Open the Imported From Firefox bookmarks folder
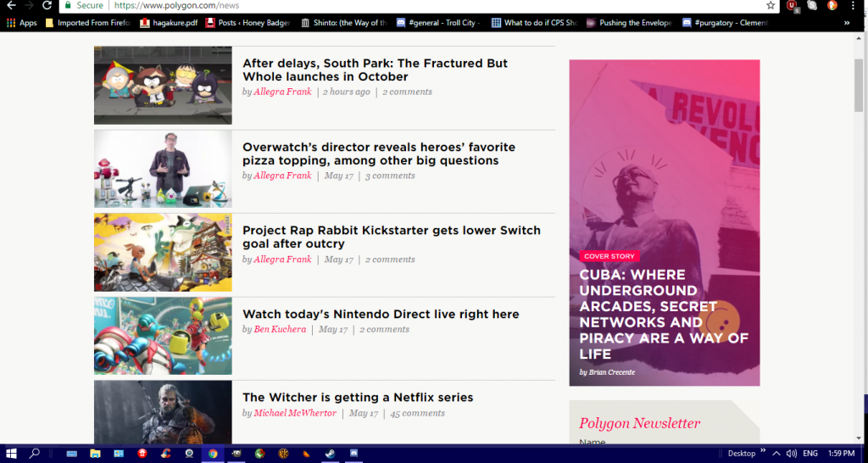Screen dimensions: 868x463 pos(88,23)
